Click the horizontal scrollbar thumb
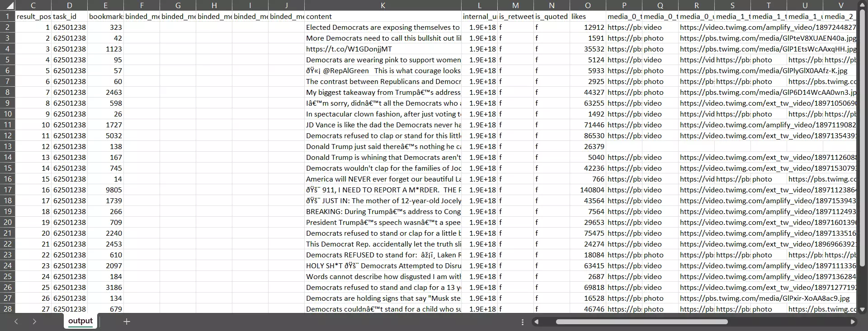 [641, 322]
